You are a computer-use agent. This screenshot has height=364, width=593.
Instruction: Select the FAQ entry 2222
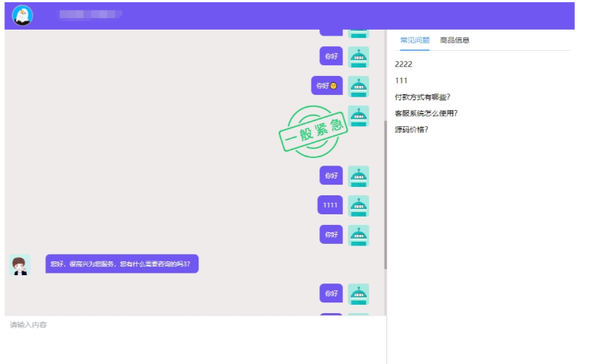[x=404, y=65]
